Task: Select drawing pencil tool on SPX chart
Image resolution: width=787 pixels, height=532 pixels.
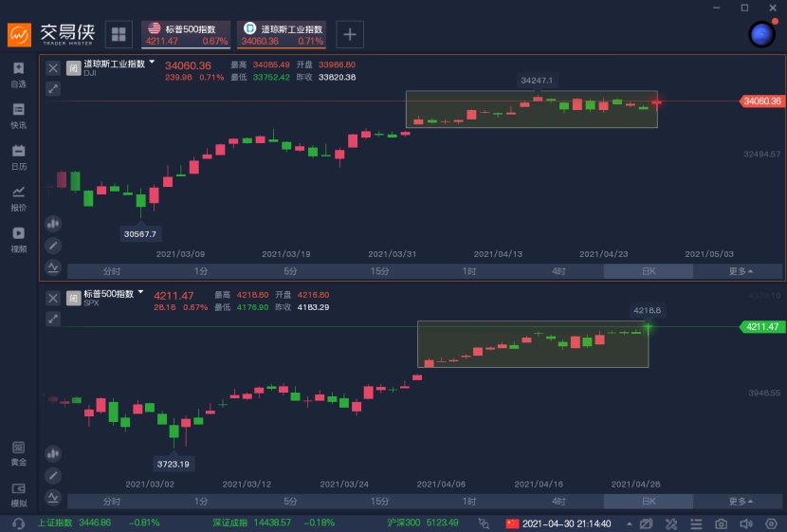Action: pos(53,475)
